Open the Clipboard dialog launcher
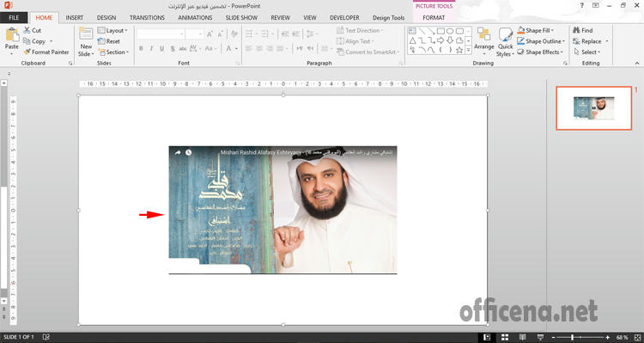 point(70,64)
